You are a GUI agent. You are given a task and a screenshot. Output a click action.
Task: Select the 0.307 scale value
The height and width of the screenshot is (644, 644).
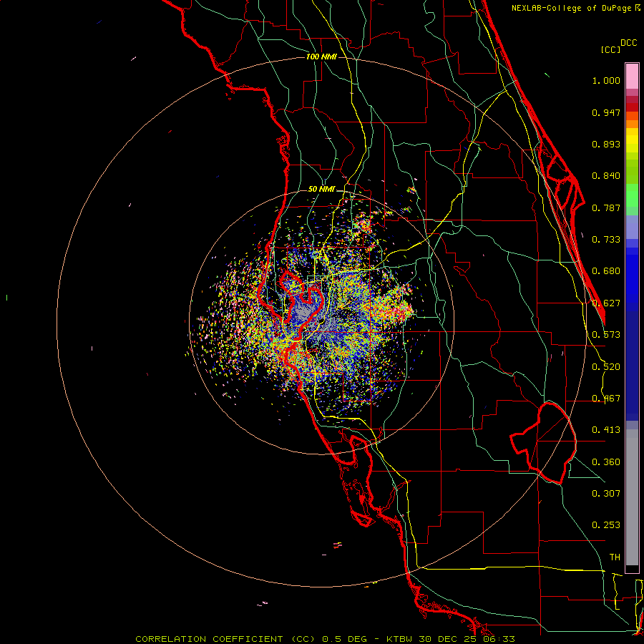(x=606, y=494)
